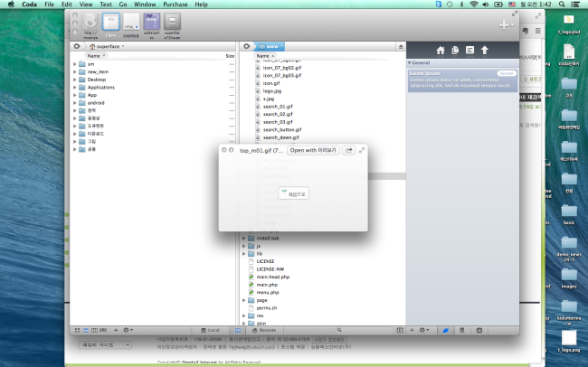The width and height of the screenshot is (588, 367).
Task: Open the Window menu
Action: 144,5
